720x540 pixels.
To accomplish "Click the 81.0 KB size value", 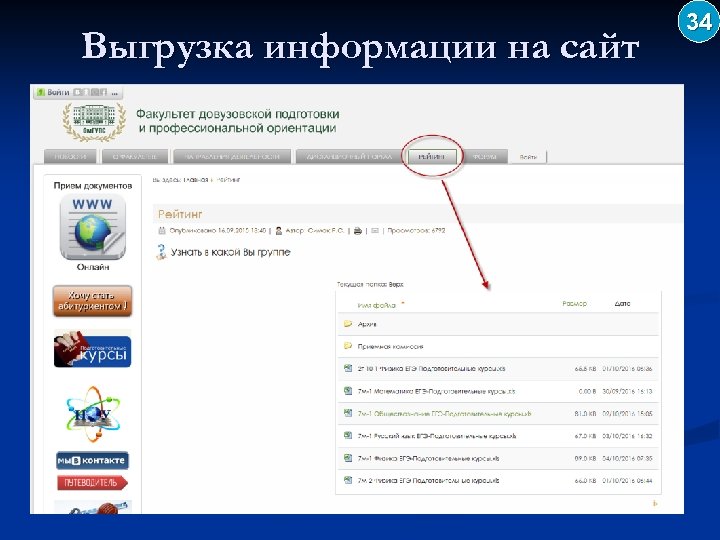I will point(585,414).
